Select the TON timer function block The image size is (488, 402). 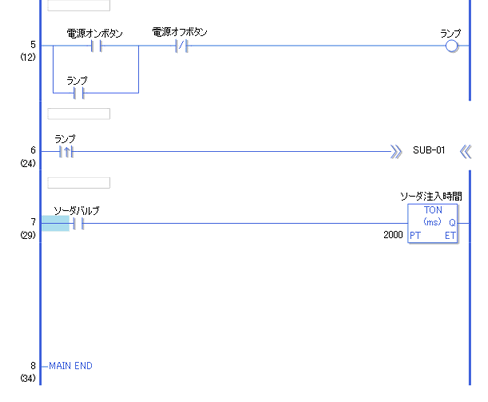point(433,223)
